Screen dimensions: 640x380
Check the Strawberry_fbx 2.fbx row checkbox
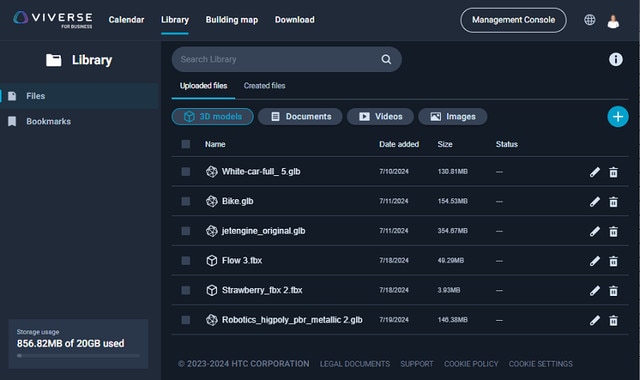[186, 290]
